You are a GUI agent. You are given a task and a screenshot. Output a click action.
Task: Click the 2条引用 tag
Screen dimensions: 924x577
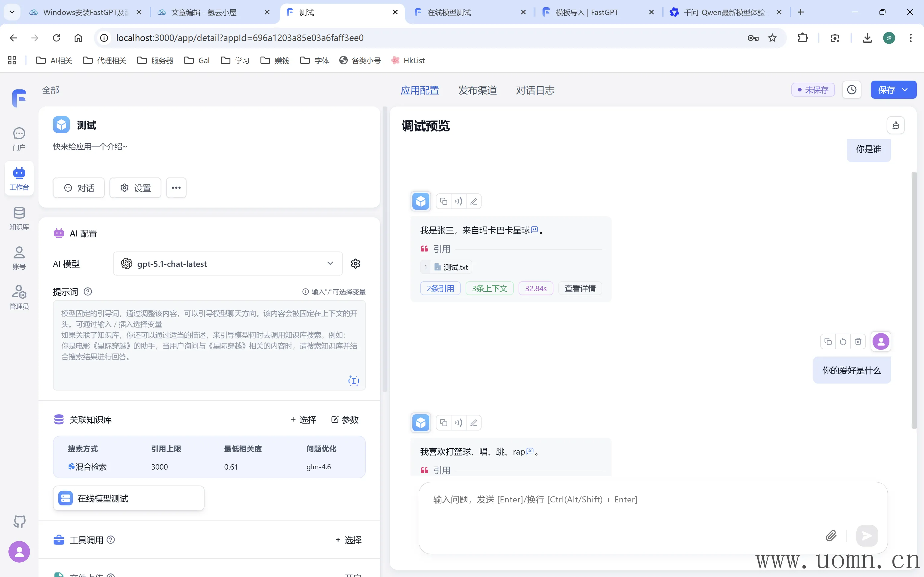pyautogui.click(x=440, y=288)
